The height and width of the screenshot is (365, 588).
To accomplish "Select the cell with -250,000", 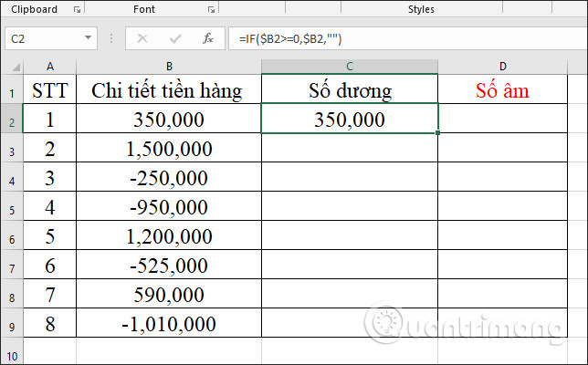I will [169, 177].
